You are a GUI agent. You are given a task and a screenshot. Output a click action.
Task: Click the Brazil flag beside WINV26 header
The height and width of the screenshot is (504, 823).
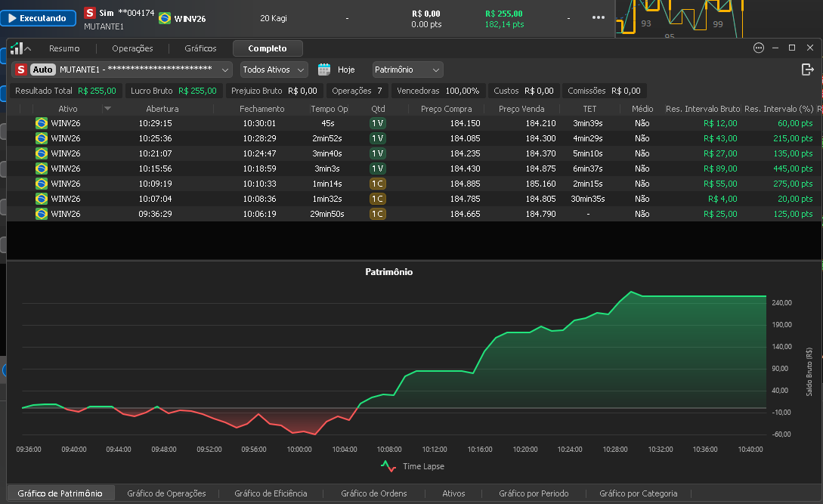coord(165,18)
